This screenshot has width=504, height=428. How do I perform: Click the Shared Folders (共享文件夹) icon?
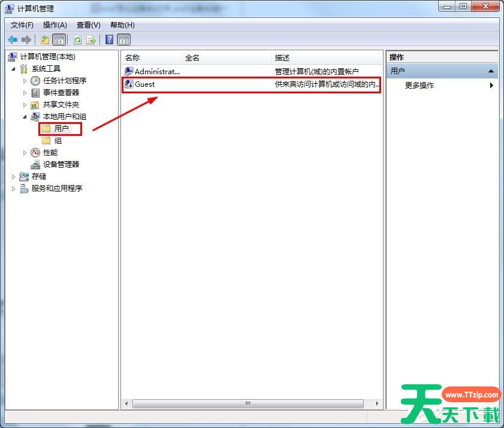(35, 105)
